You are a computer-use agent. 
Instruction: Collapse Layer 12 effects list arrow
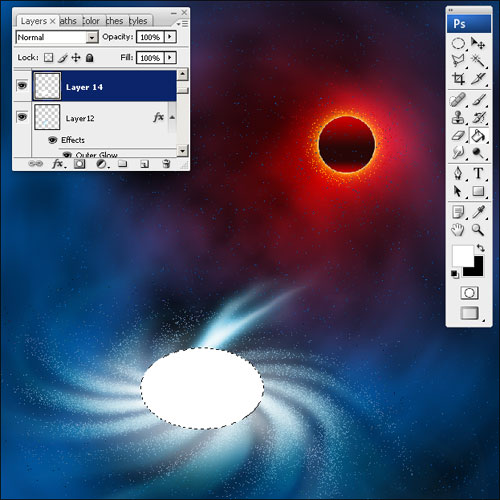(x=172, y=117)
